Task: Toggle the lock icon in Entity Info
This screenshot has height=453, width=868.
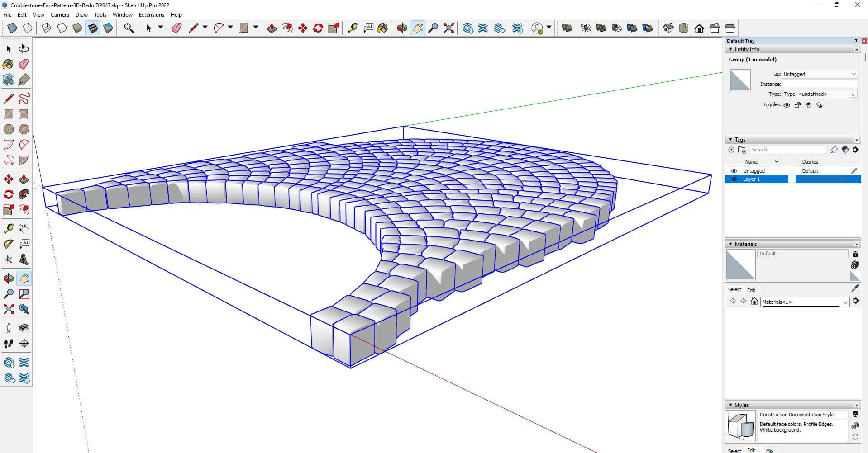Action: 797,105
